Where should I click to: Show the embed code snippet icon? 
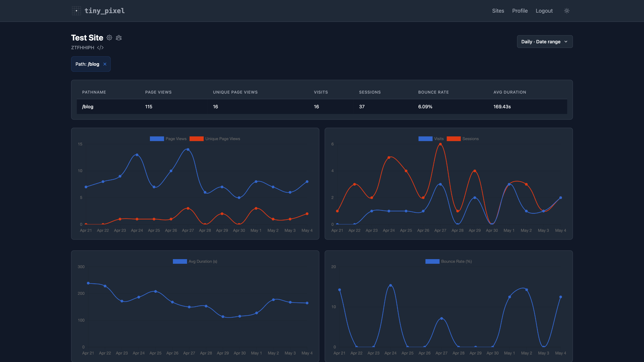(x=100, y=48)
